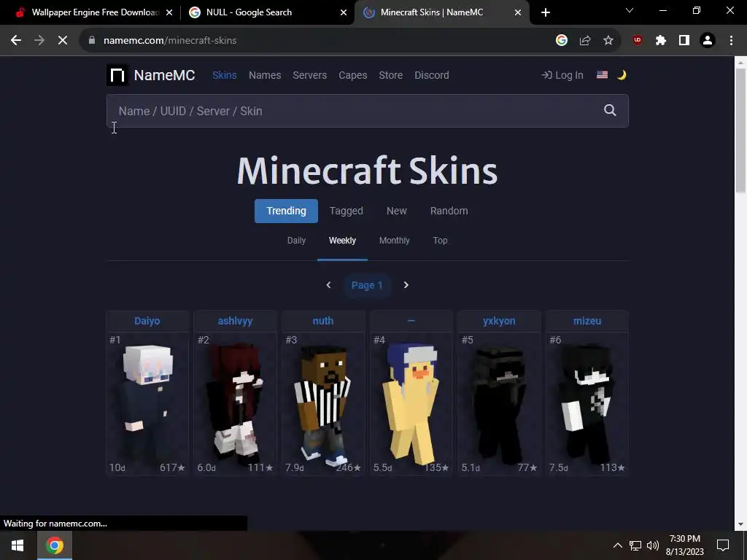
Task: Toggle the browser side panel icon
Action: point(684,41)
